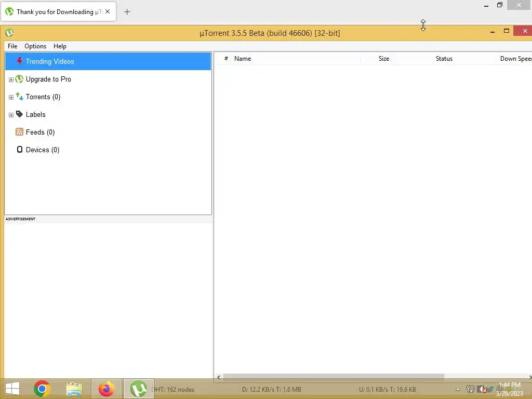The height and width of the screenshot is (399, 532).
Task: Click the ADVERTISEMENT label
Action: (20, 219)
